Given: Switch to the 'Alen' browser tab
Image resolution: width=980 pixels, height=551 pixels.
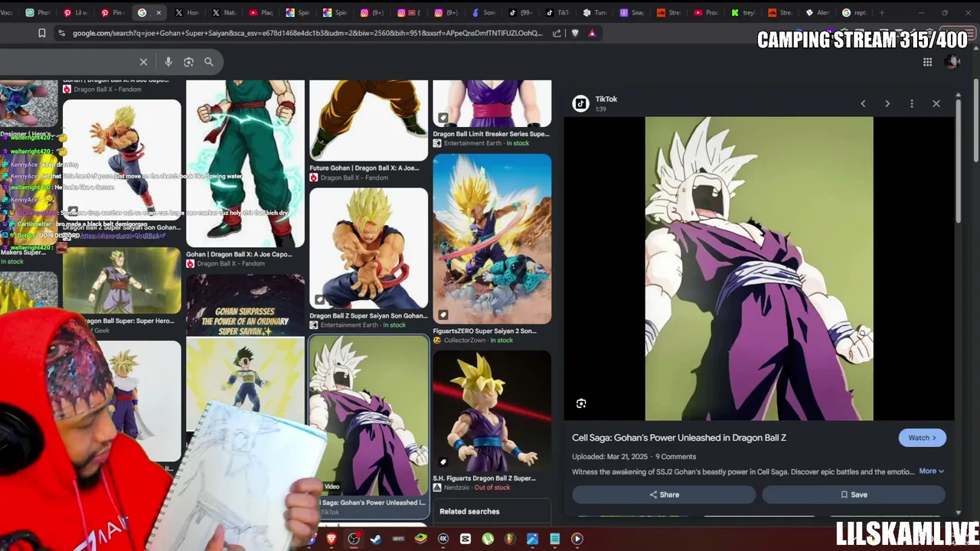Looking at the screenshot, I should (817, 12).
